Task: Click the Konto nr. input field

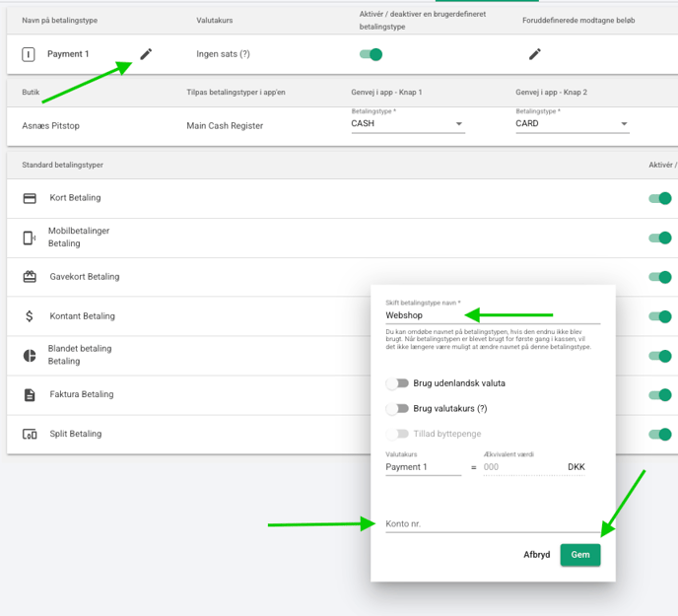Action: point(492,523)
